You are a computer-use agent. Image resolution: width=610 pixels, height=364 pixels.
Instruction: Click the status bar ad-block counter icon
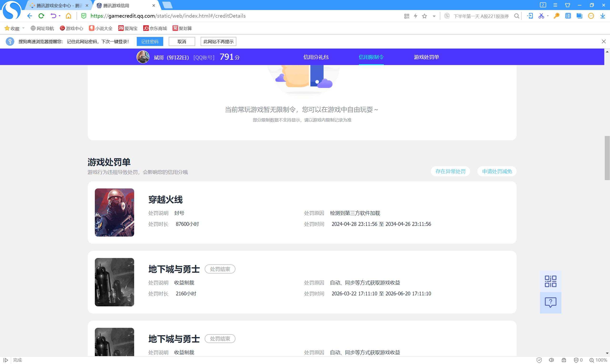click(578, 360)
